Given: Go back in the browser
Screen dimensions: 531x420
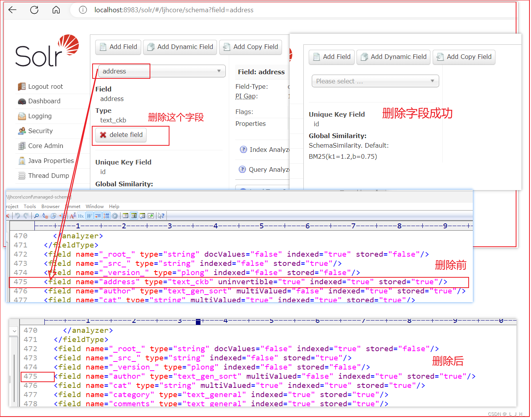Looking at the screenshot, I should 12,10.
